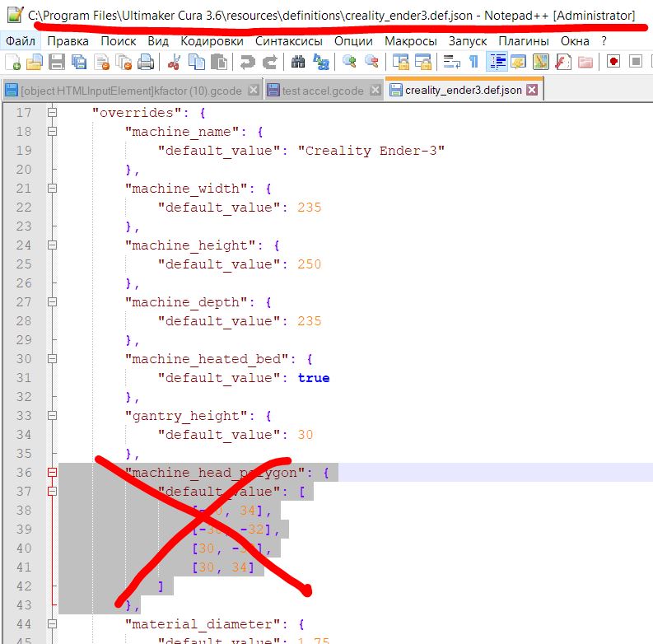Click the Undo arrow icon
Image resolution: width=653 pixels, height=644 pixels.
247,62
